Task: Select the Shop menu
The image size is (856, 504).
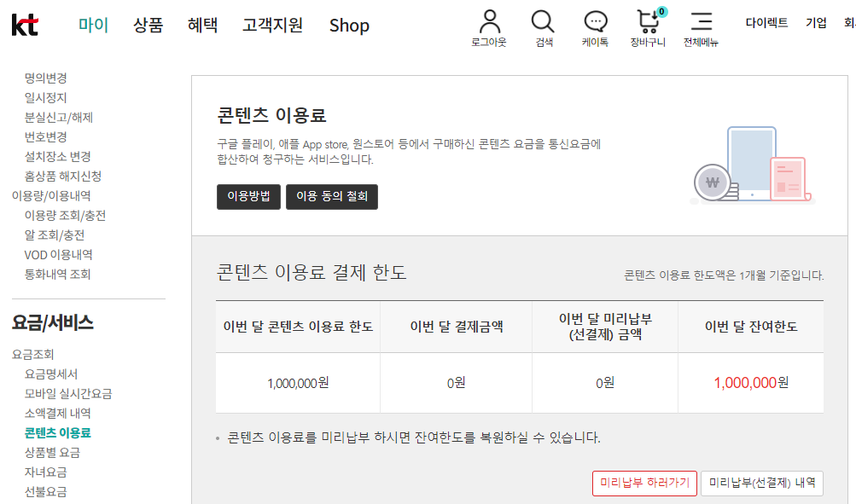Action: [x=349, y=25]
